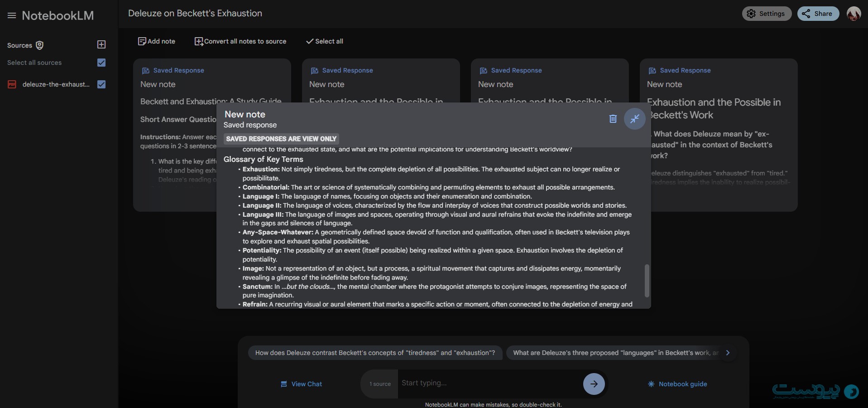This screenshot has height=408, width=868.
Task: Click the Sources shield info icon
Action: [x=40, y=45]
